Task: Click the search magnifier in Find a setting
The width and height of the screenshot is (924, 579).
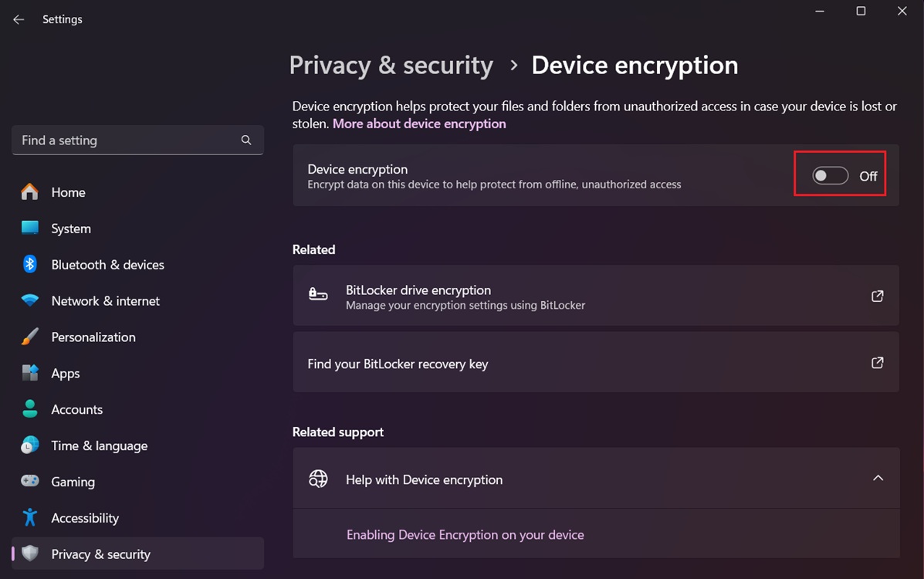Action: (245, 140)
